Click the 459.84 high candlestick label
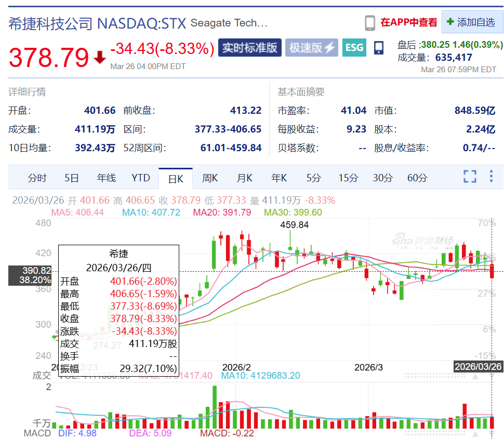504x439 pixels. (294, 224)
